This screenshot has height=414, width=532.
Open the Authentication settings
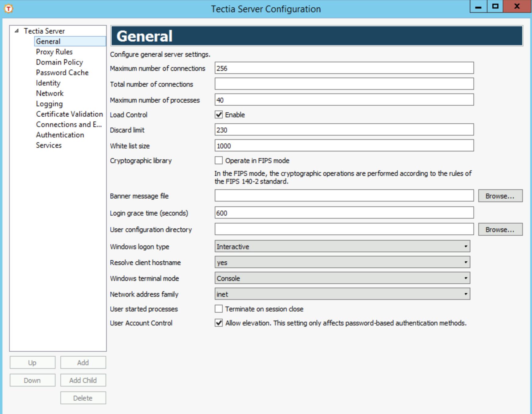60,135
